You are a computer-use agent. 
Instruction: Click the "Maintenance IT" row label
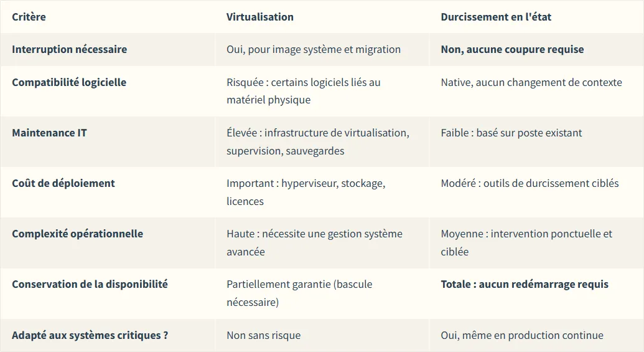coord(49,133)
